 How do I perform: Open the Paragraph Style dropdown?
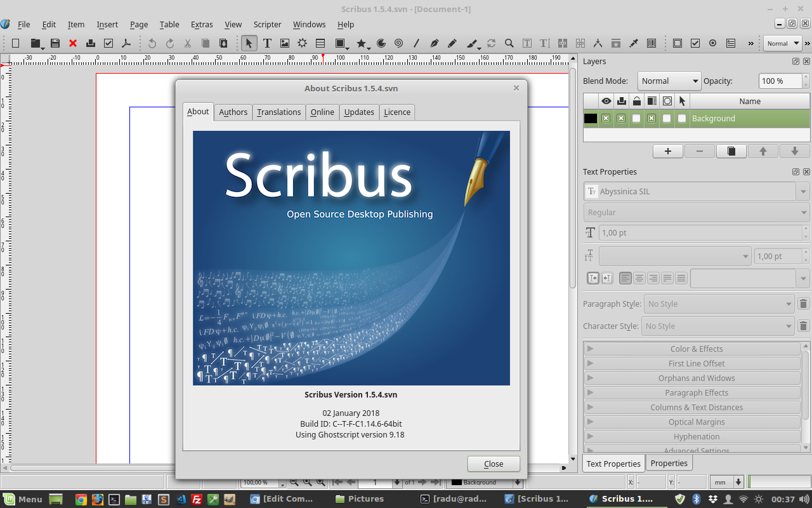coord(719,304)
